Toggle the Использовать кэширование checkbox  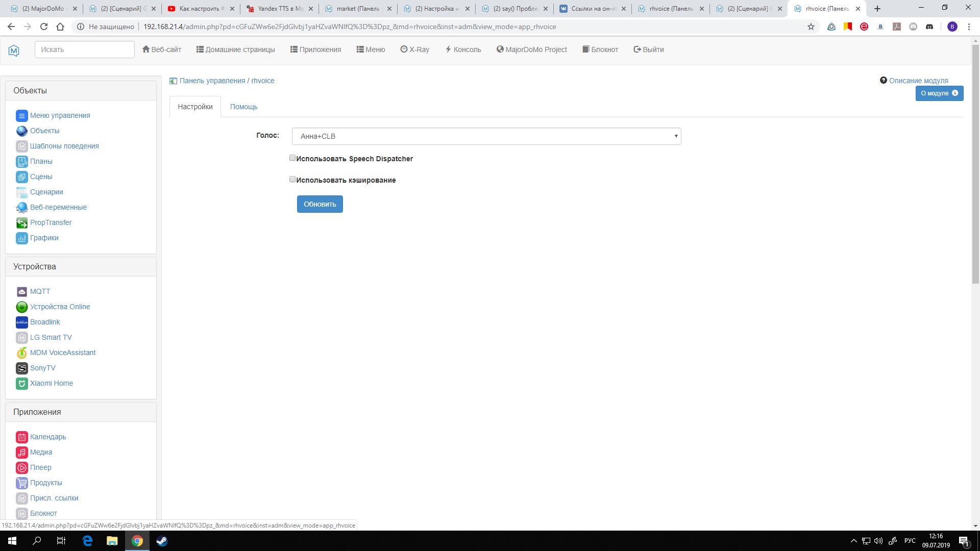[292, 180]
